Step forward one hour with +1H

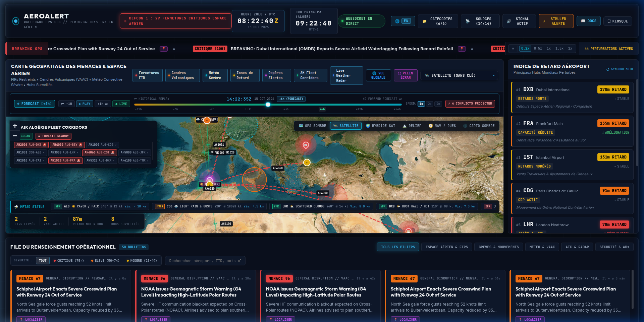coord(103,104)
